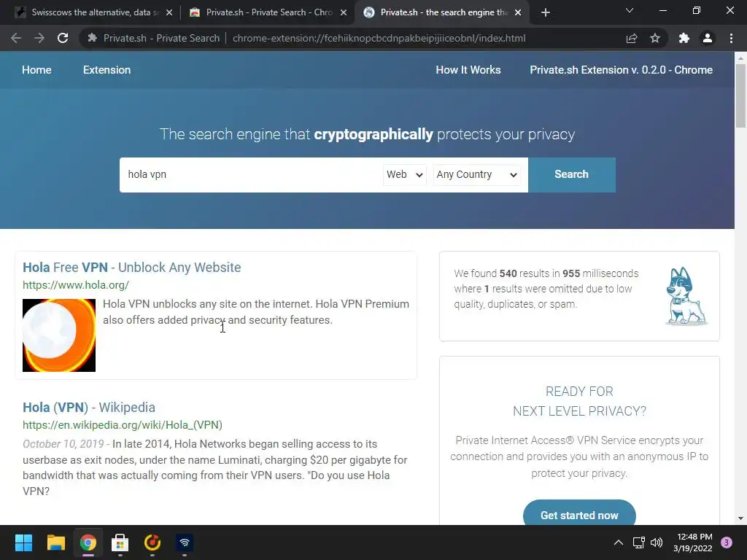
Task: Click the 'Hola VPN unblocks any site' description
Action: [x=256, y=312]
